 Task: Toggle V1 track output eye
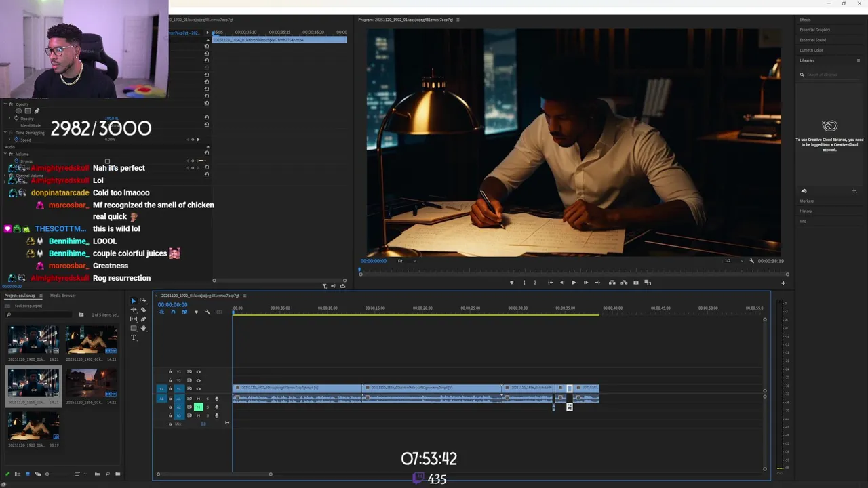199,389
